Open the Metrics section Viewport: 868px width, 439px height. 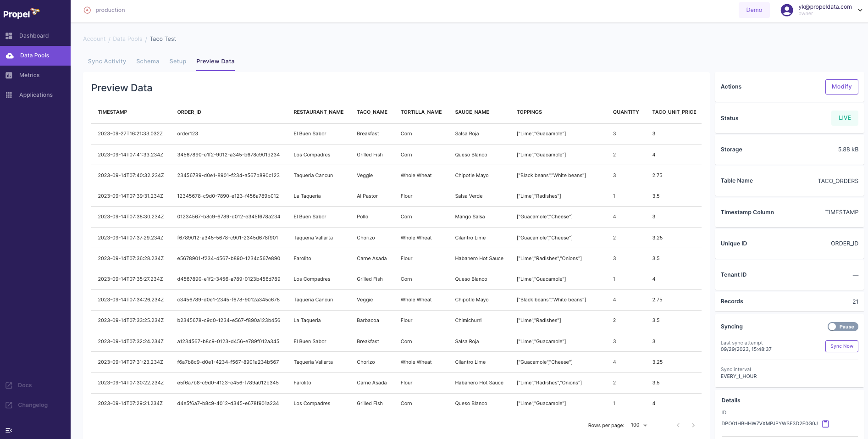[x=29, y=75]
